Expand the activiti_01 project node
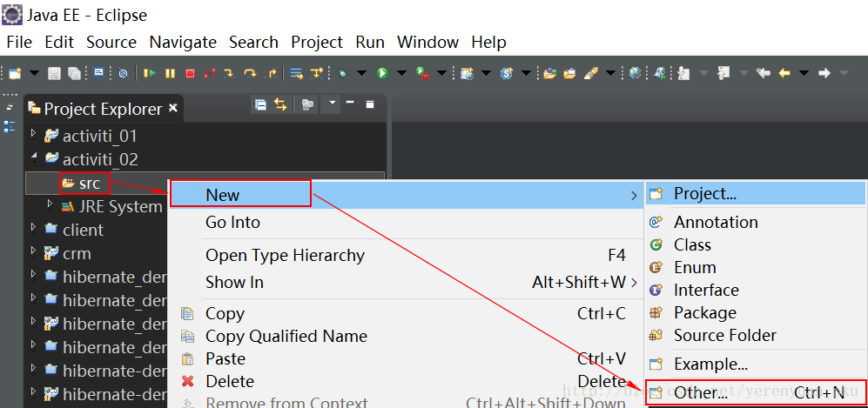 pyautogui.click(x=34, y=133)
